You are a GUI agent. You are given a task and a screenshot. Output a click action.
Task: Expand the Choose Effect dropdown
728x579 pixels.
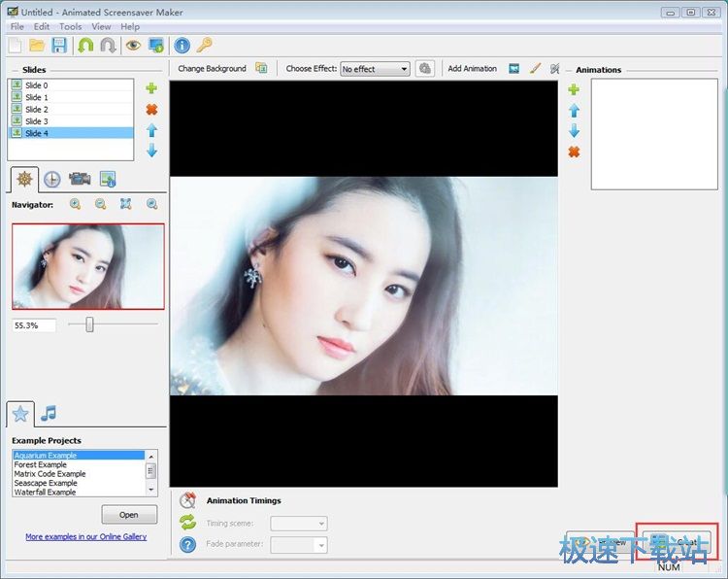coord(375,69)
